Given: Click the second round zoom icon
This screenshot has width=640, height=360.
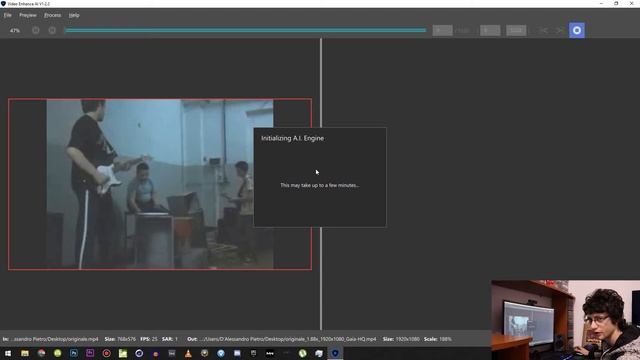Looking at the screenshot, I should pos(52,30).
